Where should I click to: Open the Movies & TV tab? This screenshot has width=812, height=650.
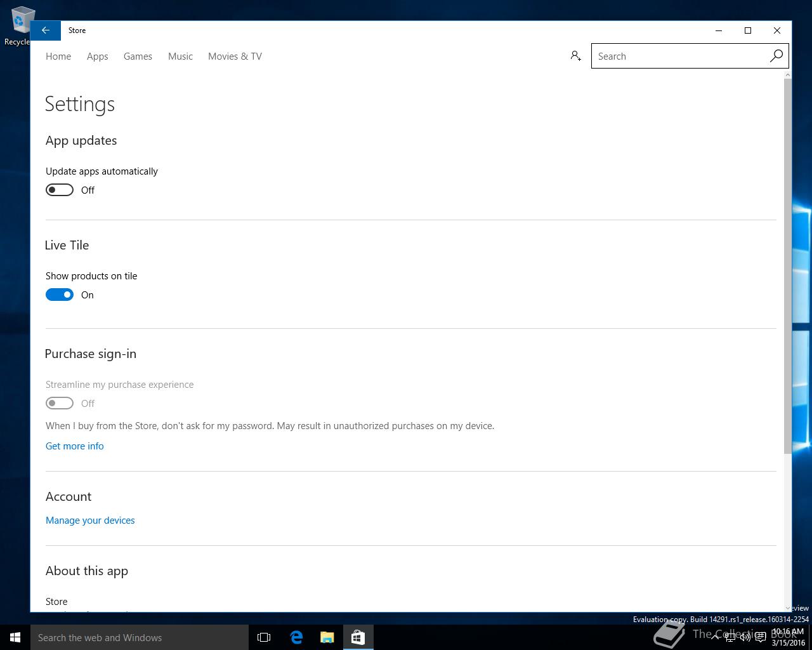(x=235, y=56)
